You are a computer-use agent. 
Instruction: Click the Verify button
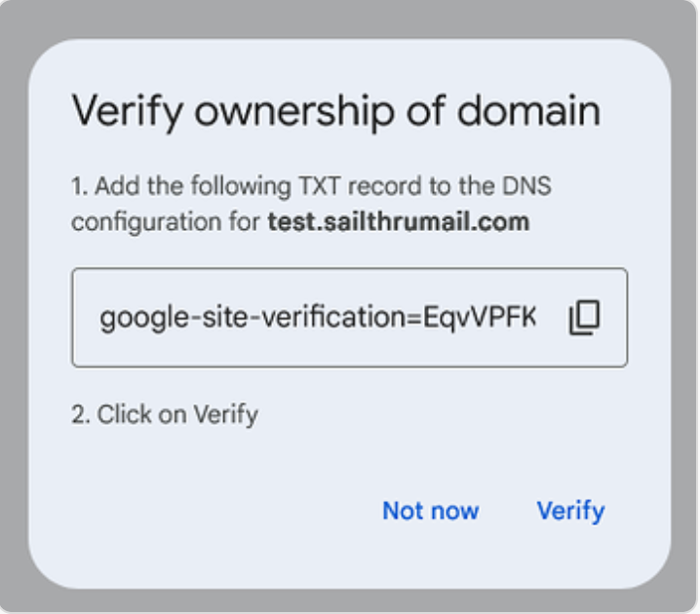(570, 511)
